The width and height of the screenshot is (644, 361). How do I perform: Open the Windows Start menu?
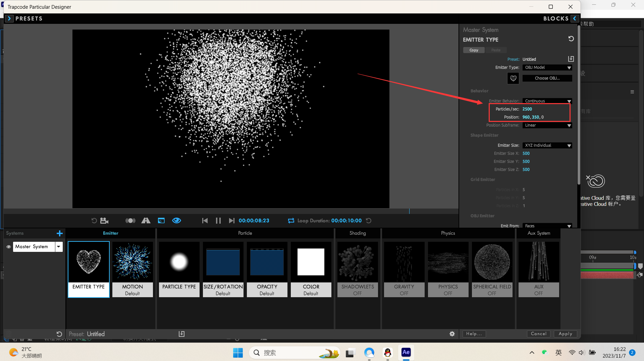pos(238,353)
